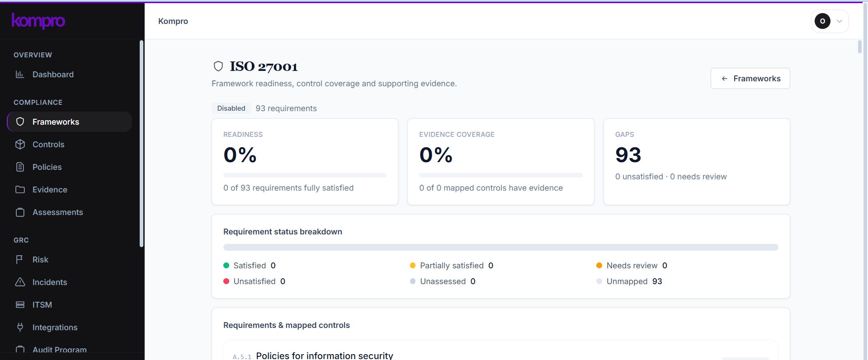The width and height of the screenshot is (868, 360).
Task: Click the back arrow in Frameworks button
Action: coord(725,79)
